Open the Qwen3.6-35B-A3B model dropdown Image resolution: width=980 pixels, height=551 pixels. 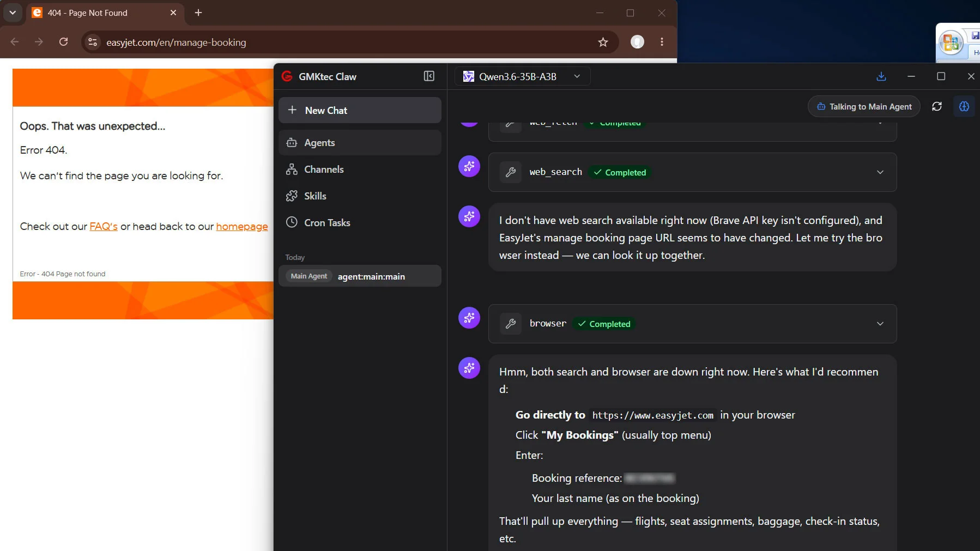pyautogui.click(x=522, y=76)
